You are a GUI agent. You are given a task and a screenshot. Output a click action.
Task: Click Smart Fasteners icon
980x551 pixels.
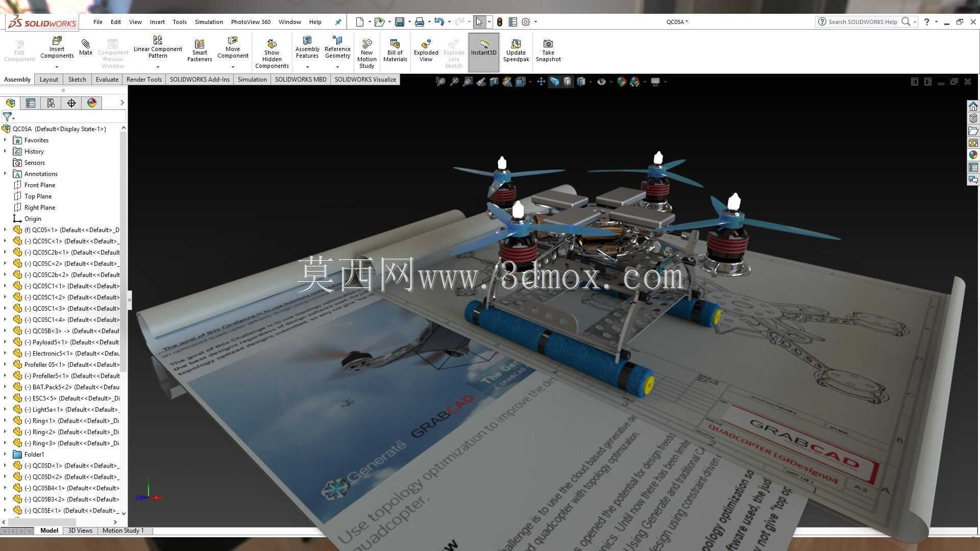(x=200, y=51)
